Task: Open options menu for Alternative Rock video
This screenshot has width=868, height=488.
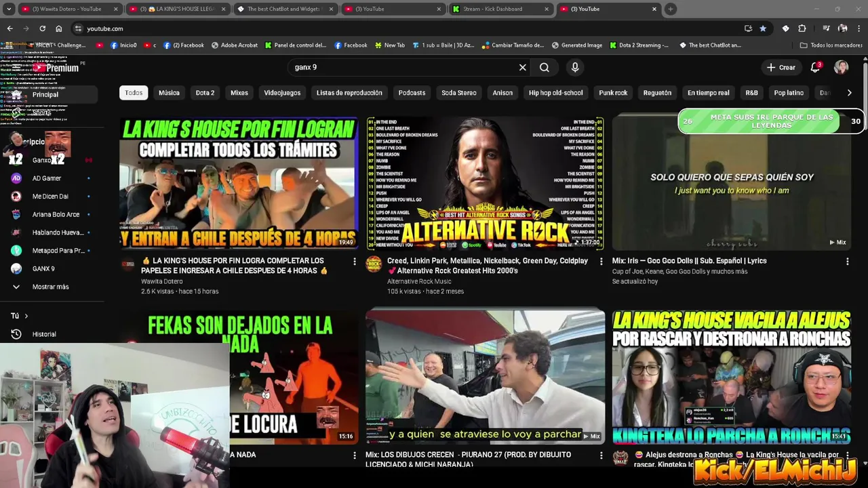Action: (x=601, y=261)
